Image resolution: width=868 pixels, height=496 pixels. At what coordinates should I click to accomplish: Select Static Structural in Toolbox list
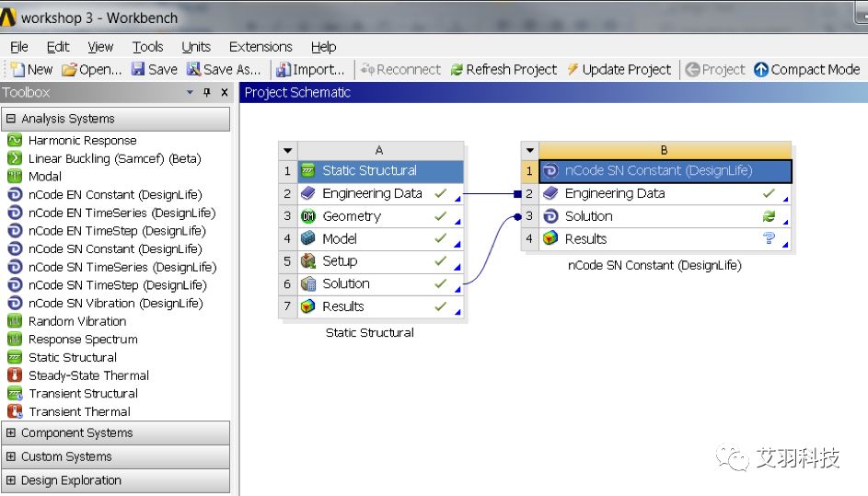73,357
